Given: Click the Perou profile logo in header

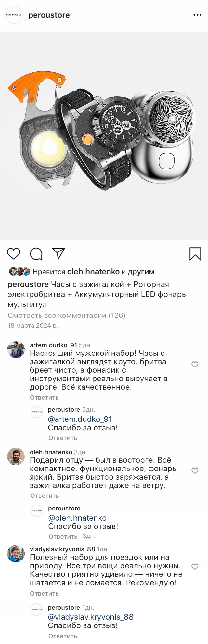Looking at the screenshot, I should point(14,15).
